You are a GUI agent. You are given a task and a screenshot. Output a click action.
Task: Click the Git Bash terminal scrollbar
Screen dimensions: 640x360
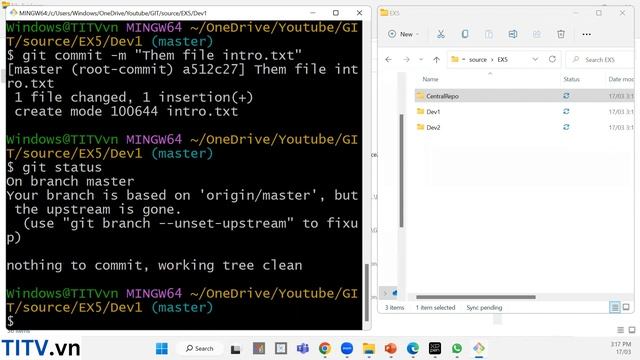click(367, 292)
